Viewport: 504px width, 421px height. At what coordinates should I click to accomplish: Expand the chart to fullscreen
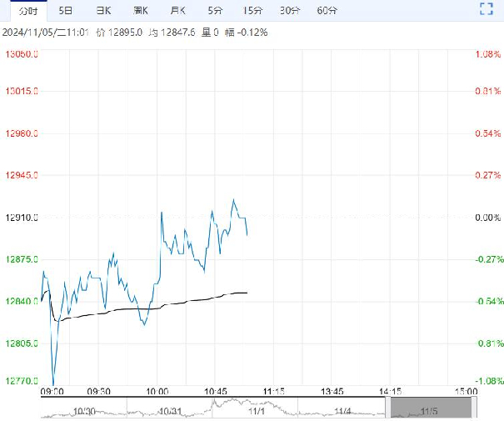pyautogui.click(x=487, y=11)
